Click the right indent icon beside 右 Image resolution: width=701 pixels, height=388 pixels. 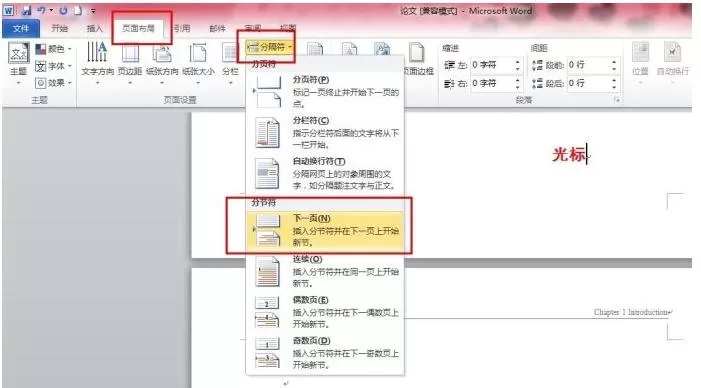coord(449,84)
